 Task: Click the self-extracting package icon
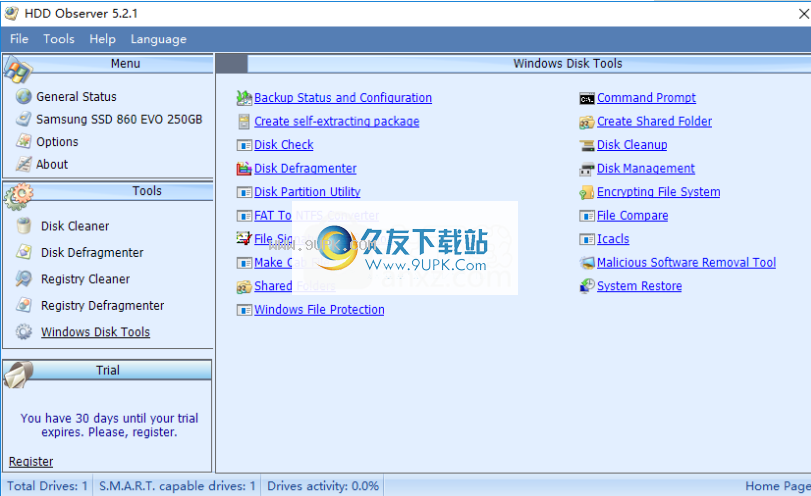tap(244, 122)
